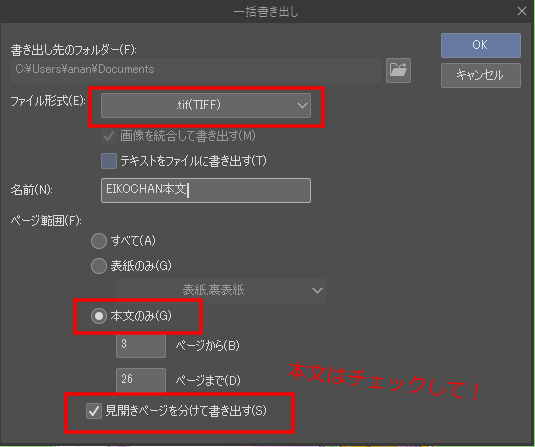Click the OK button
Viewport: 535px width, 447px height.
click(x=480, y=45)
